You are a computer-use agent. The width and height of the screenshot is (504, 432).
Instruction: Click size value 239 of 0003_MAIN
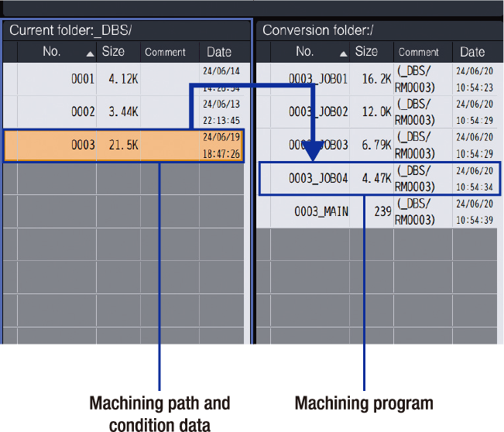[x=382, y=211]
